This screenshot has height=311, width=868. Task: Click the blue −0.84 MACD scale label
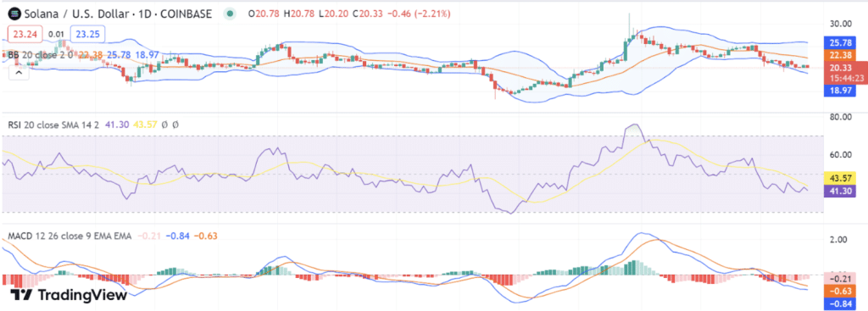[x=841, y=303]
